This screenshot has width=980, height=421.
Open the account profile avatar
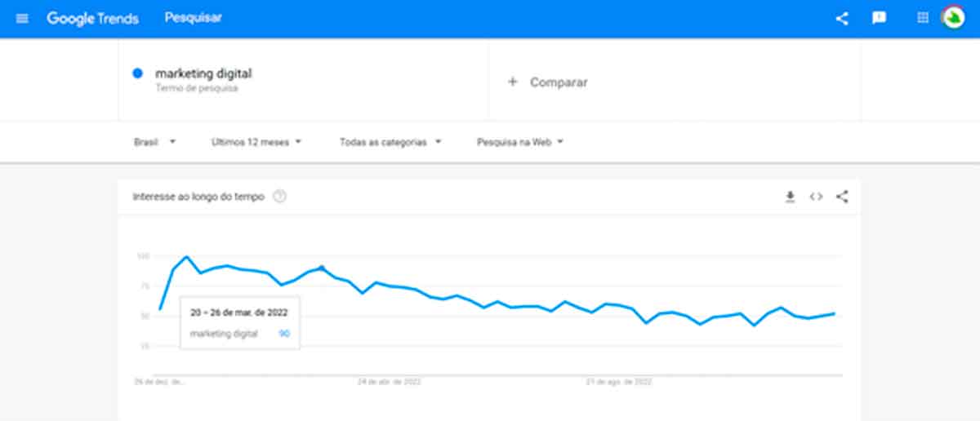(x=953, y=18)
